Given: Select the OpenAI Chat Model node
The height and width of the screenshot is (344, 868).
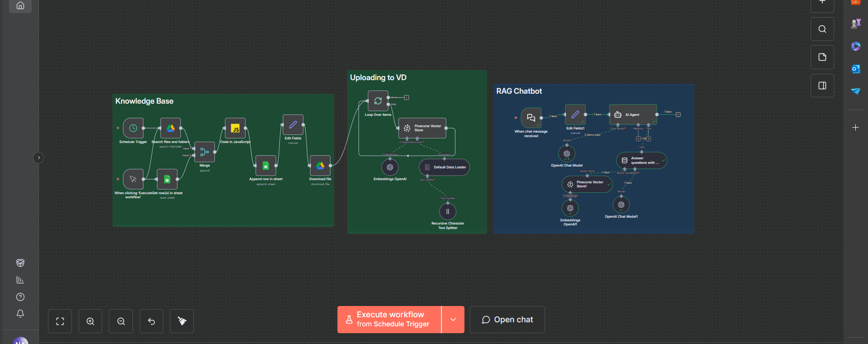Looking at the screenshot, I should tap(566, 154).
